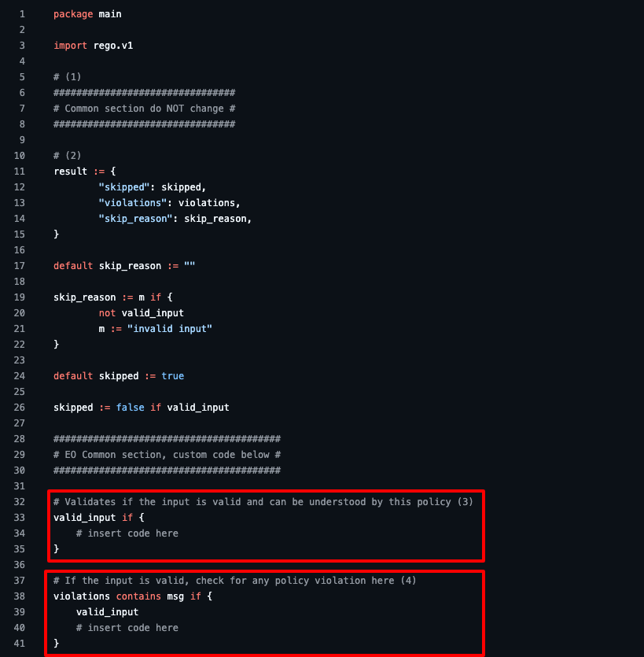Click the "default skip_reason" line

coord(124,266)
